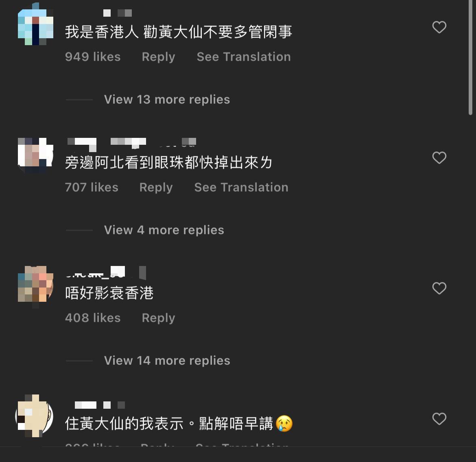Open avatar of the 707-likes commenter
The image size is (476, 462).
pos(35,155)
